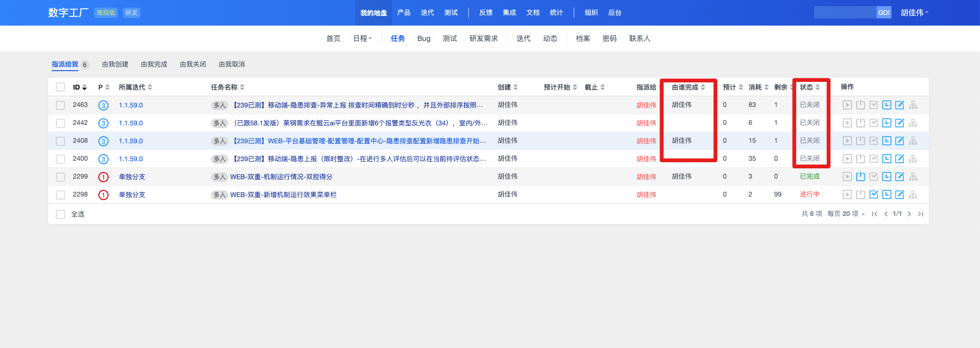Open the Bug item in the sub-navigation
The image size is (980, 348).
tap(423, 38)
